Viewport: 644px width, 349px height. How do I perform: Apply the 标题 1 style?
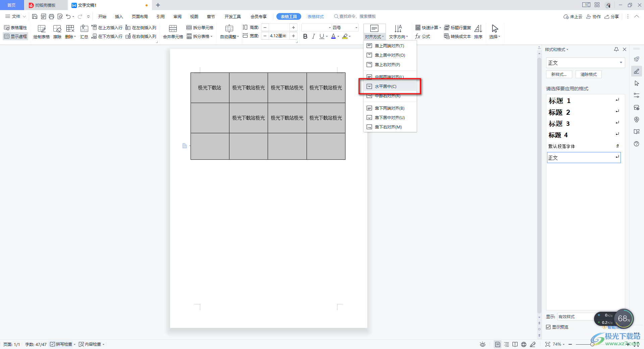point(584,101)
